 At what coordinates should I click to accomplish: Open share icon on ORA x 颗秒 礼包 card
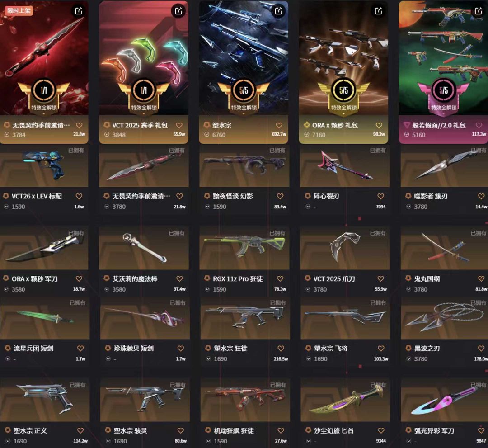pyautogui.click(x=379, y=11)
